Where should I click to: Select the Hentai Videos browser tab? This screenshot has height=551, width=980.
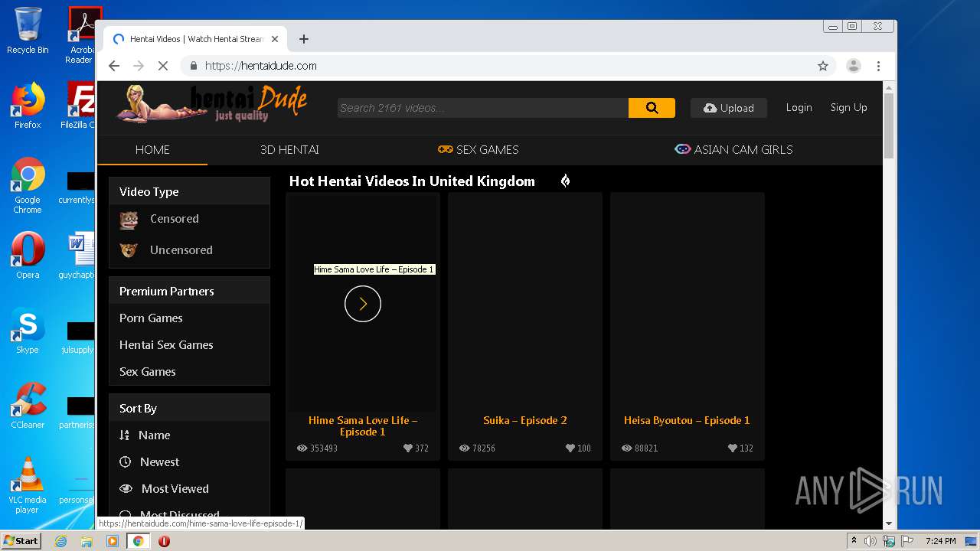(195, 39)
